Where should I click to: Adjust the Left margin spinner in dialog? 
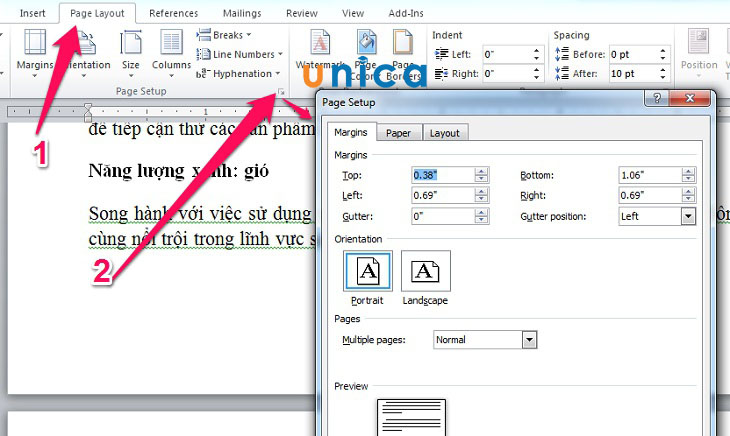point(481,195)
